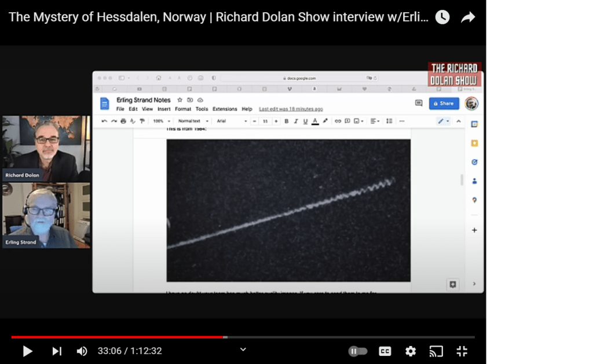Toggle the autoplay switch
The height and width of the screenshot is (364, 593).
(x=357, y=351)
